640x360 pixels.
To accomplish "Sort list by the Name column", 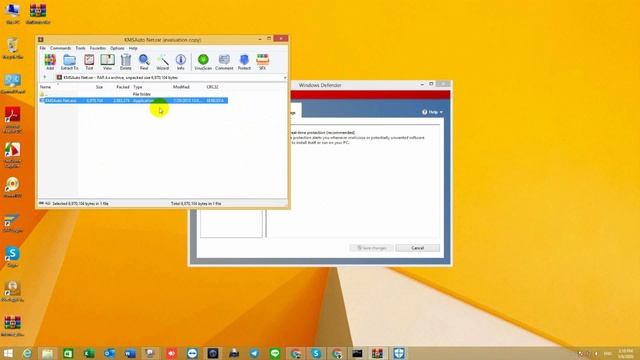I will pos(45,87).
